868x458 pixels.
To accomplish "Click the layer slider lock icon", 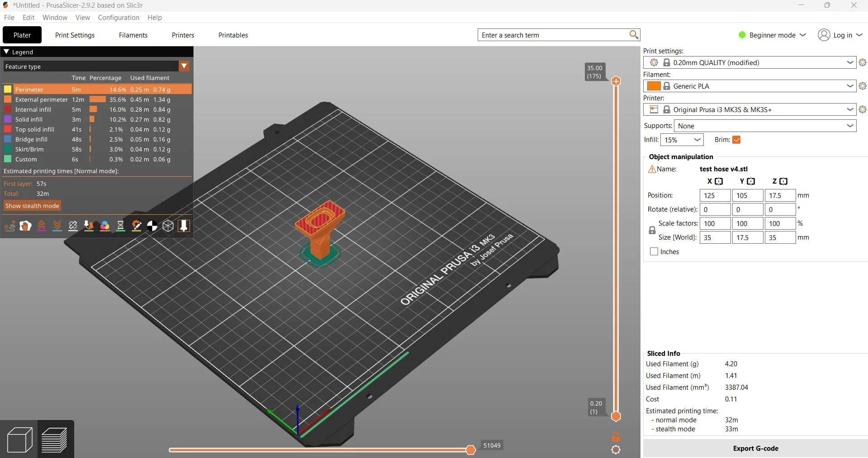I will (x=616, y=437).
